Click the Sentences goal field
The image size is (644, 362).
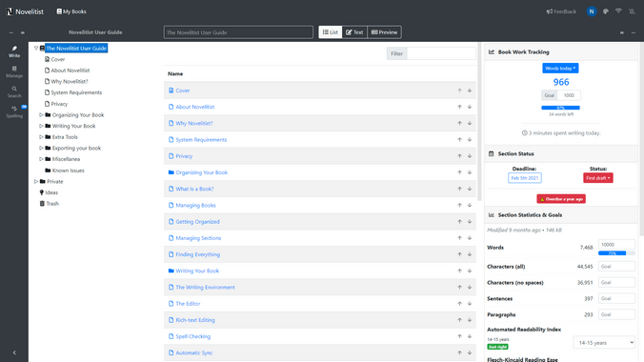pyautogui.click(x=616, y=298)
